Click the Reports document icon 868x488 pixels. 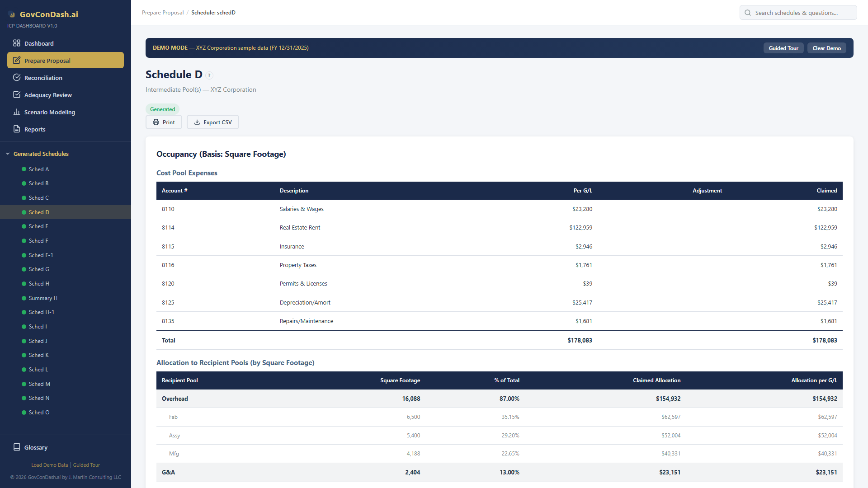[x=17, y=129]
